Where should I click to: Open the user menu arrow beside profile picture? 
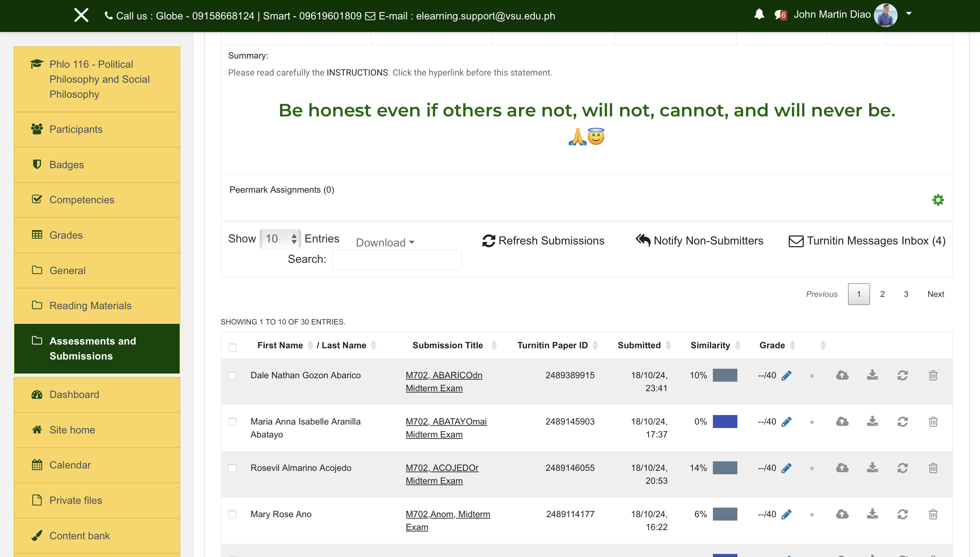pos(909,14)
